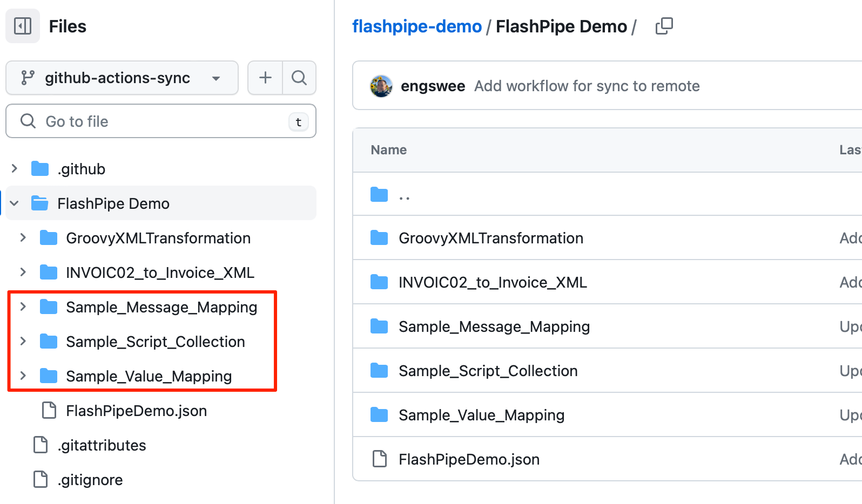Select Sample_Script_Collection in the sidebar tree

click(x=156, y=342)
